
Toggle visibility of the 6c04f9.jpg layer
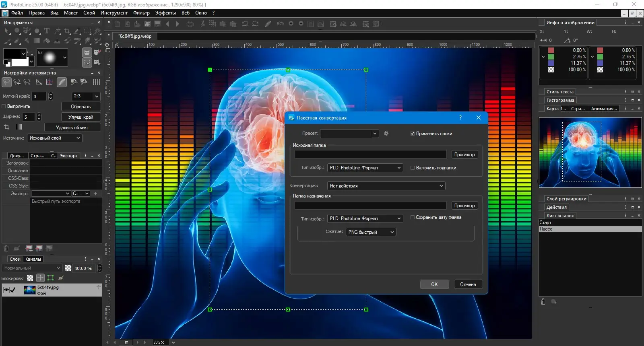[6, 290]
